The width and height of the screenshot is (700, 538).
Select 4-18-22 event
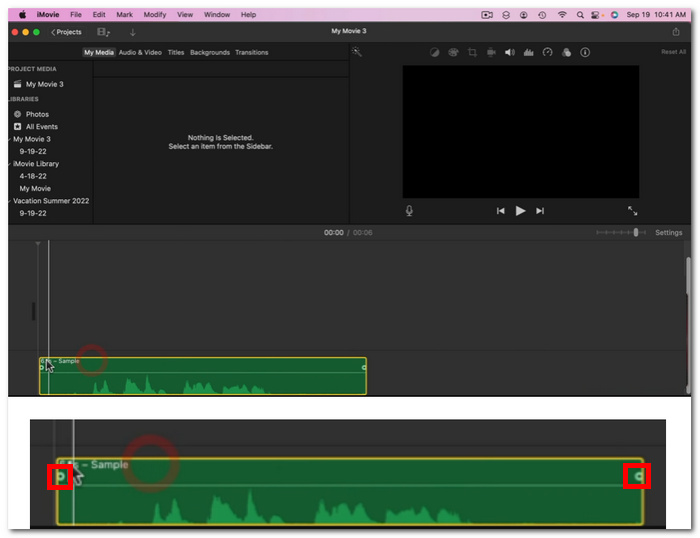(x=33, y=176)
